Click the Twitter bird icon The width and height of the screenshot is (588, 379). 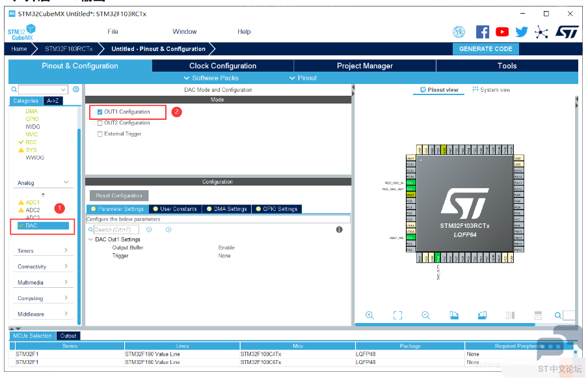tap(521, 32)
